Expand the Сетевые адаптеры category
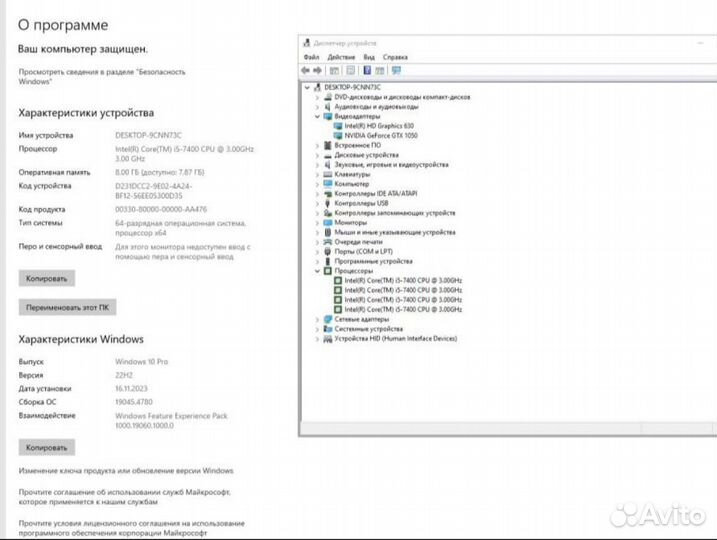 click(x=318, y=319)
